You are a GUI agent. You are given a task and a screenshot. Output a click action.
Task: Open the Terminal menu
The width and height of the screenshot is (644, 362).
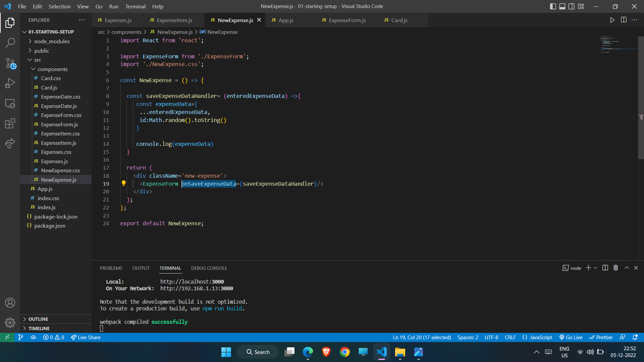(135, 6)
